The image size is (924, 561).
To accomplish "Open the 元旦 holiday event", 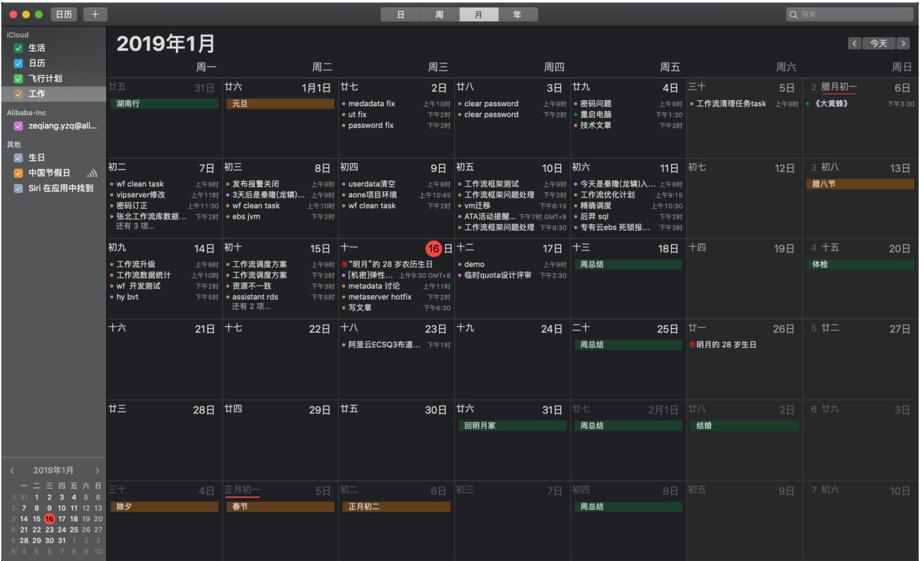I will coord(280,104).
